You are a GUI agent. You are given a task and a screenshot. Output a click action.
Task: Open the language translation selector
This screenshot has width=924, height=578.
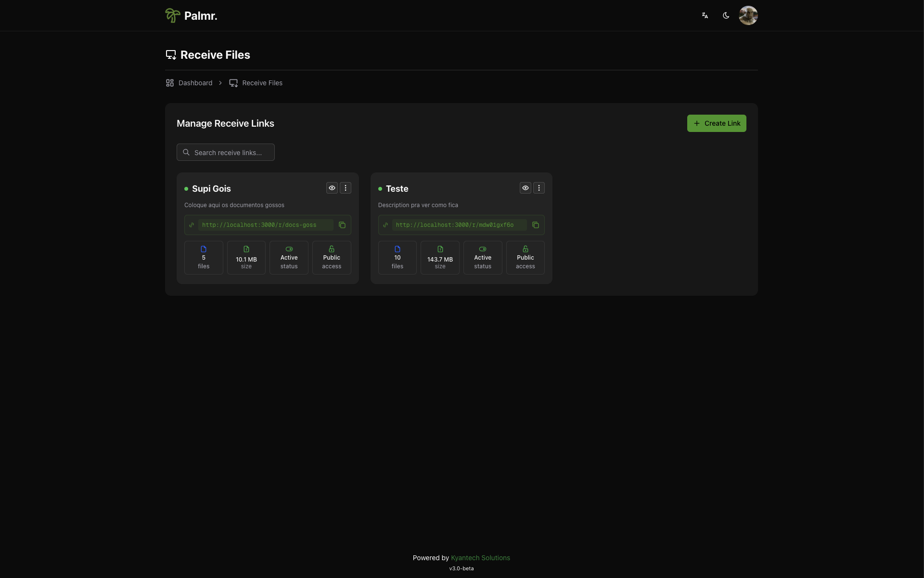pos(705,15)
